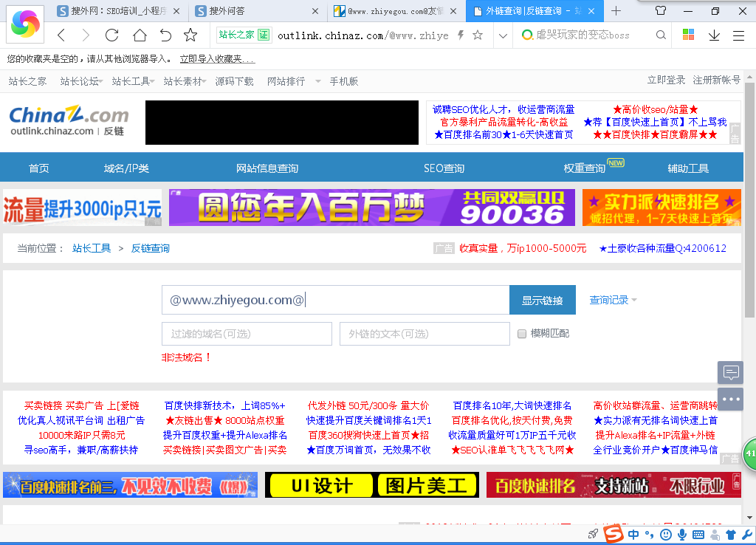The width and height of the screenshot is (756, 545).
Task: Open the smiley emoji panel in IME bar
Action: pyautogui.click(x=666, y=535)
